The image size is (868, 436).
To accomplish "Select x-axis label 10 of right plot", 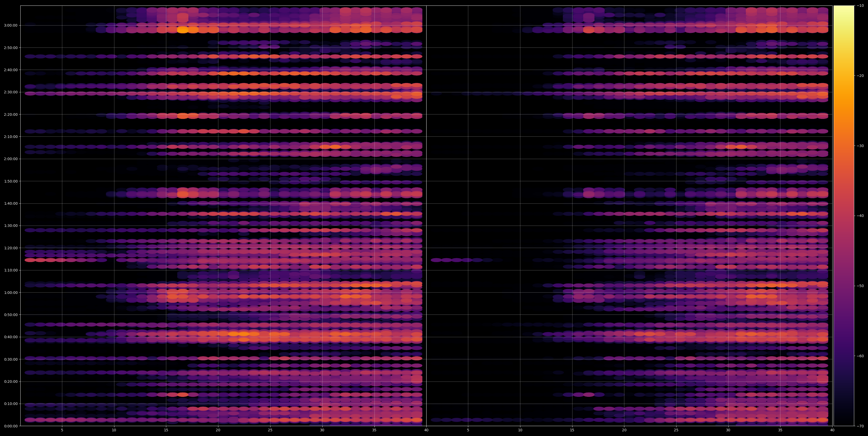I will pos(520,430).
